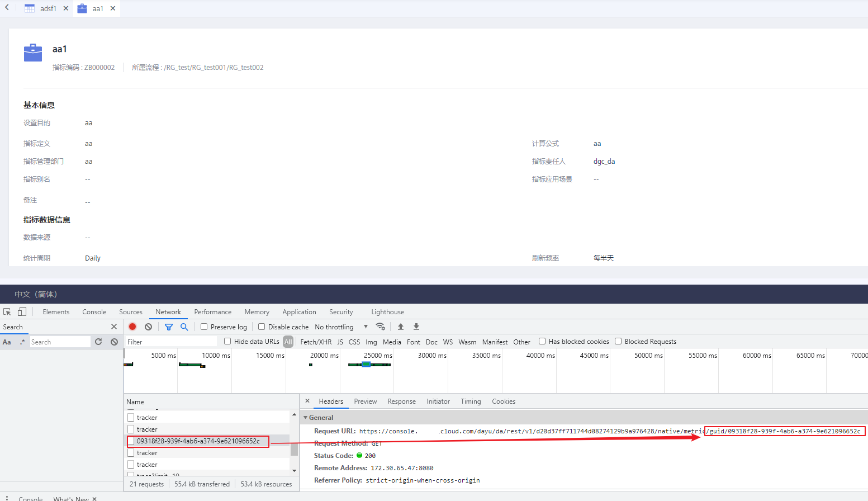
Task: Switch to the Headers tab
Action: coord(331,401)
